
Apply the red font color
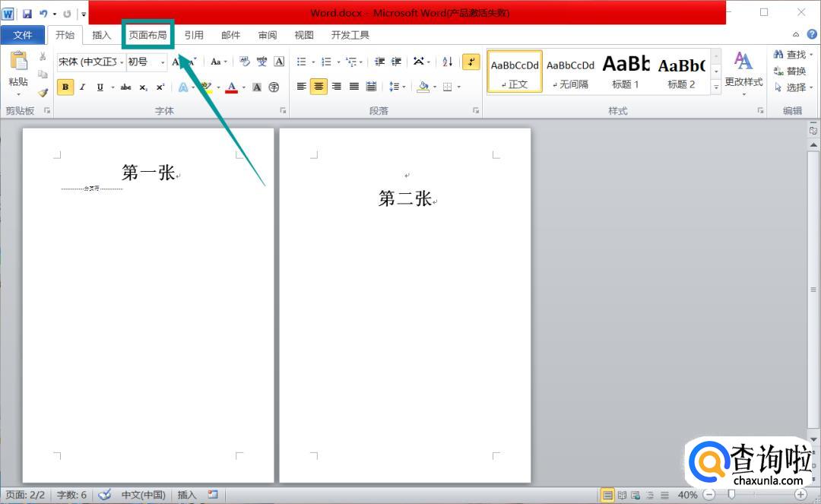231,87
